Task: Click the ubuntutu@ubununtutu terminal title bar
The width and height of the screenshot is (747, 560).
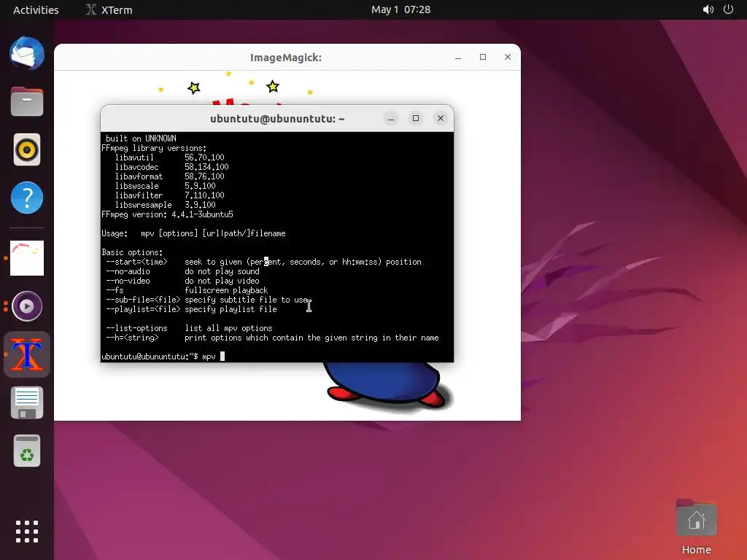Action: [x=277, y=119]
